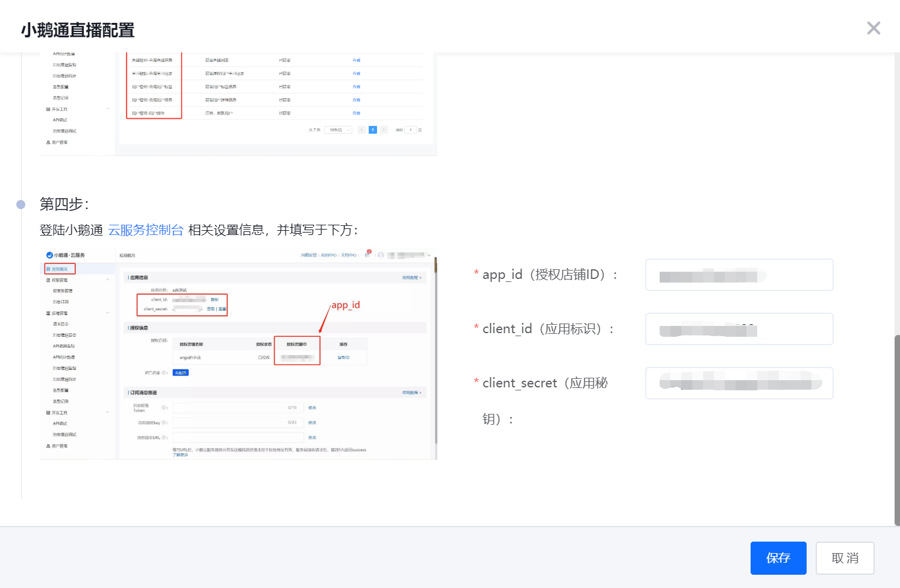Click the app_id (授权店铺ID) input field

[739, 275]
